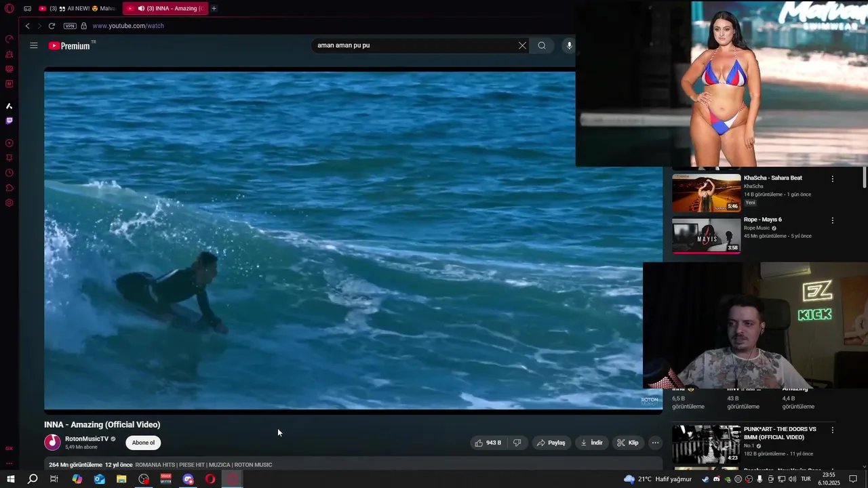
Task: Go back to the previous page
Action: [27, 26]
